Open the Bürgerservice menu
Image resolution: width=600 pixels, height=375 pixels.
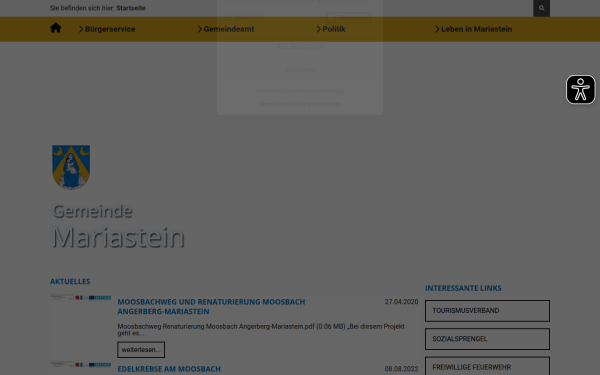pyautogui.click(x=110, y=29)
